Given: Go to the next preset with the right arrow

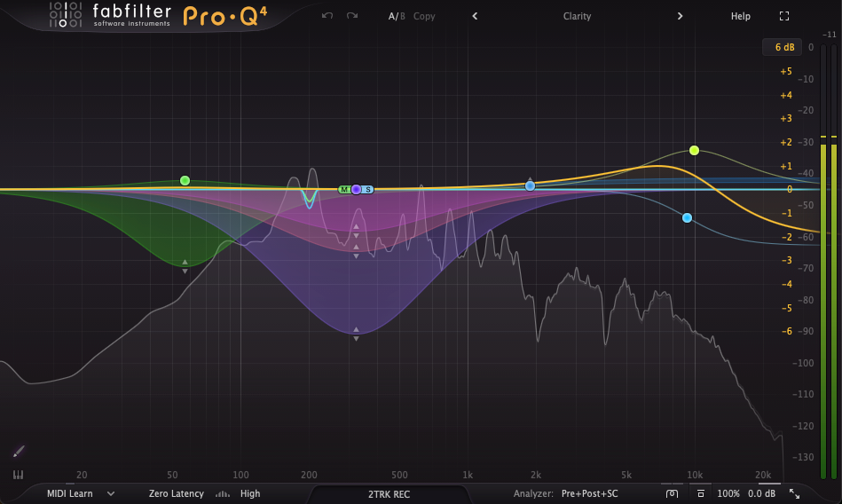Looking at the screenshot, I should pos(680,16).
